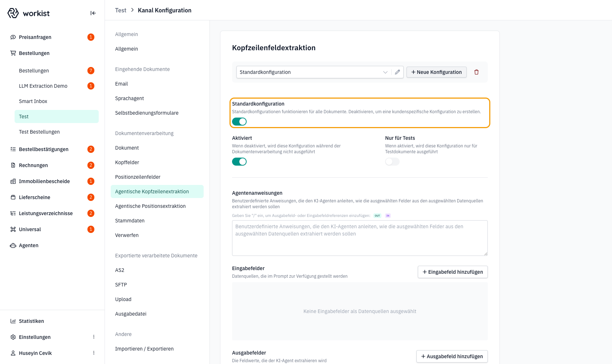Click the workist logo
Image resolution: width=612 pixels, height=364 pixels.
pyautogui.click(x=28, y=13)
